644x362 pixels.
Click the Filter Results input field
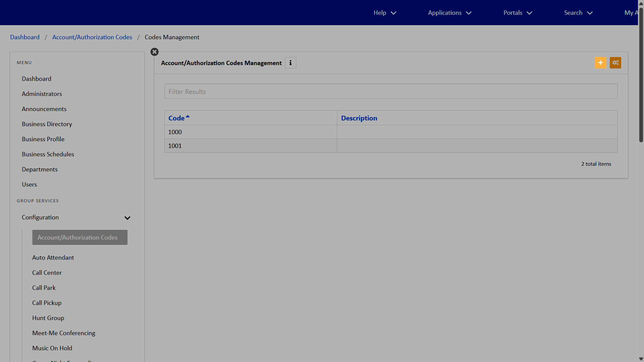391,91
